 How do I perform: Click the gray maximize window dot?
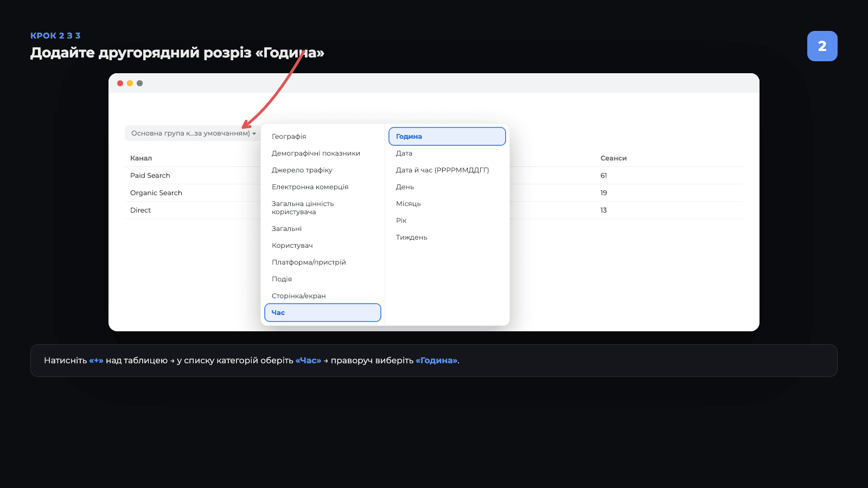point(139,84)
